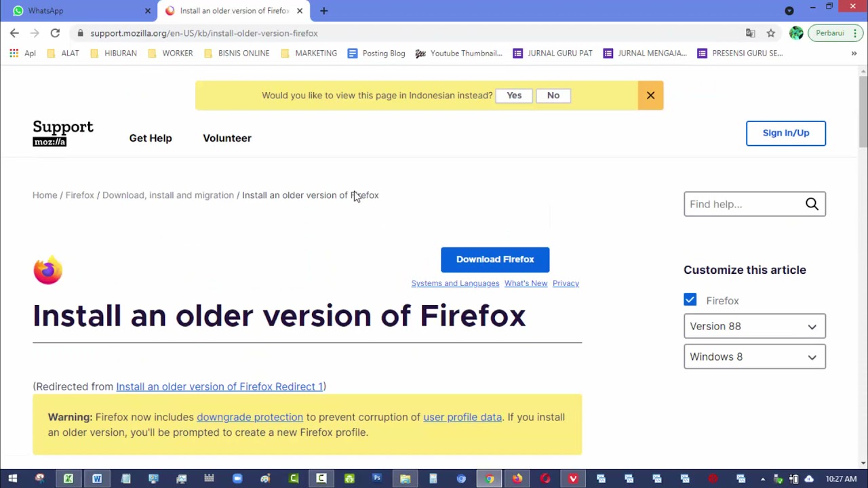This screenshot has width=868, height=488.
Task: Open the What's New link
Action: click(x=526, y=283)
